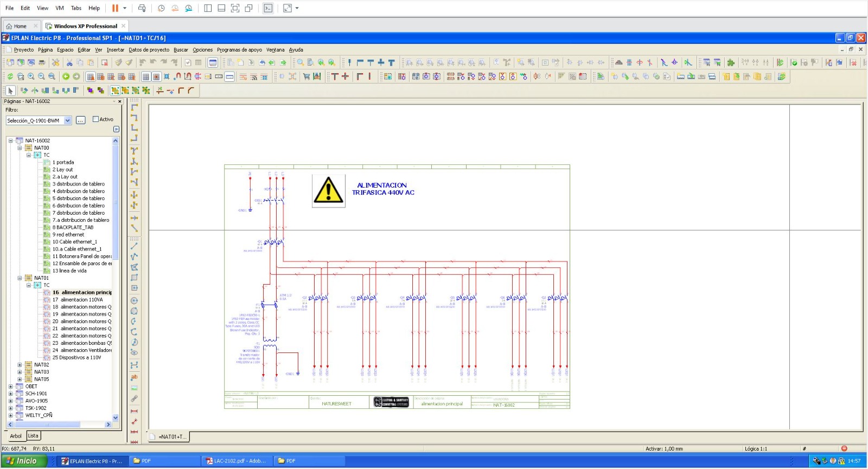The height and width of the screenshot is (469, 868).
Task: Expand the SCH-1901 project node
Action: [x=10, y=394]
